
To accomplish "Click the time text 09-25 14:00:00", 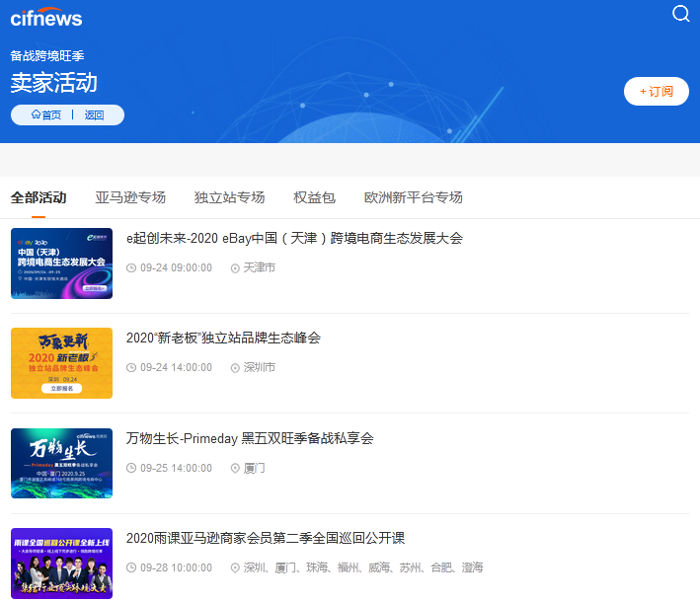I will (x=177, y=468).
